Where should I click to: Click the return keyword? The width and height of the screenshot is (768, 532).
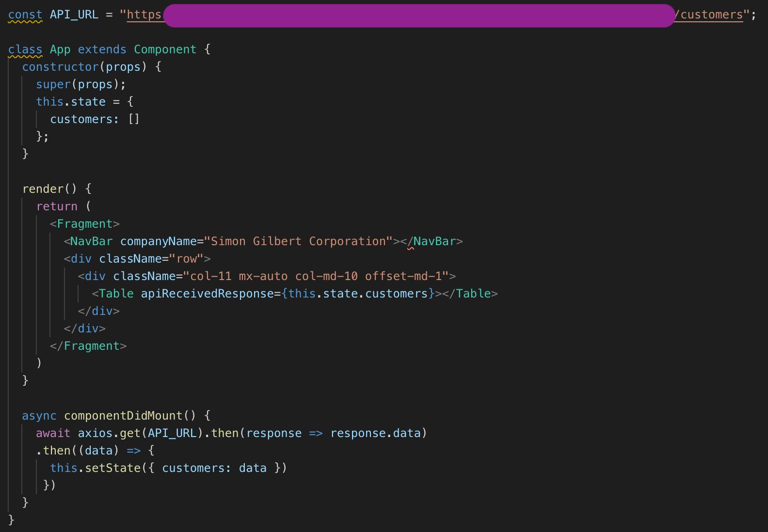(57, 206)
